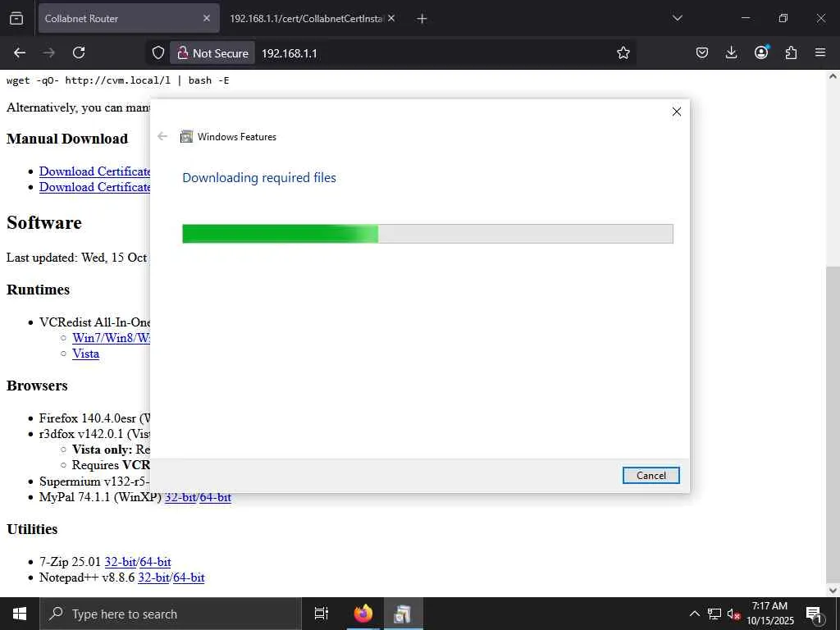Click scrollbar up arrow at top
Image resolution: width=840 pixels, height=630 pixels.
833,76
